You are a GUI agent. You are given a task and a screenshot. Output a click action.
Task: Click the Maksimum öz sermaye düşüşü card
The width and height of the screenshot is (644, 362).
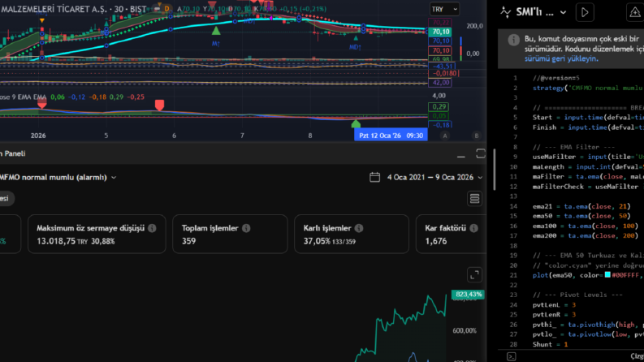click(x=97, y=234)
